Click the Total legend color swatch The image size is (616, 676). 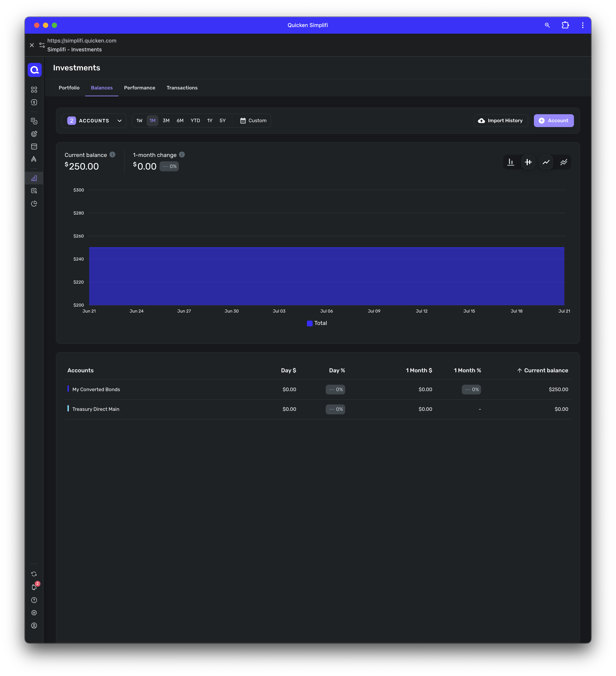click(x=310, y=323)
